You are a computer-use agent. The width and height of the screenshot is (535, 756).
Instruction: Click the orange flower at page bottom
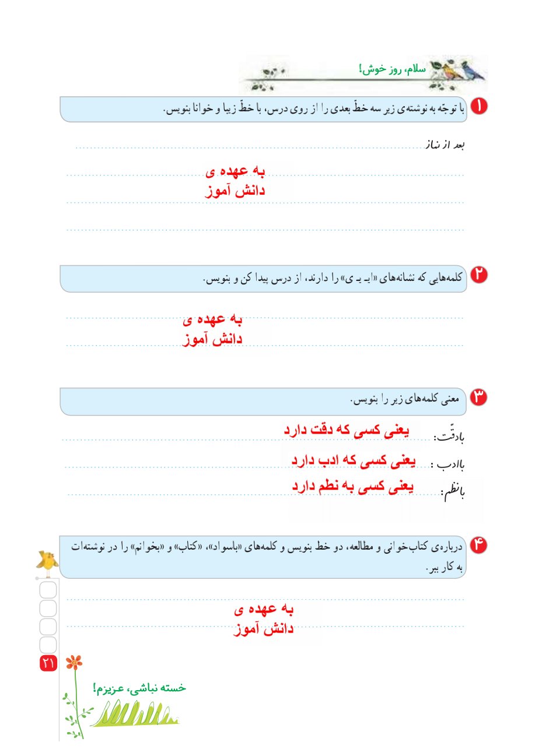pos(74,662)
